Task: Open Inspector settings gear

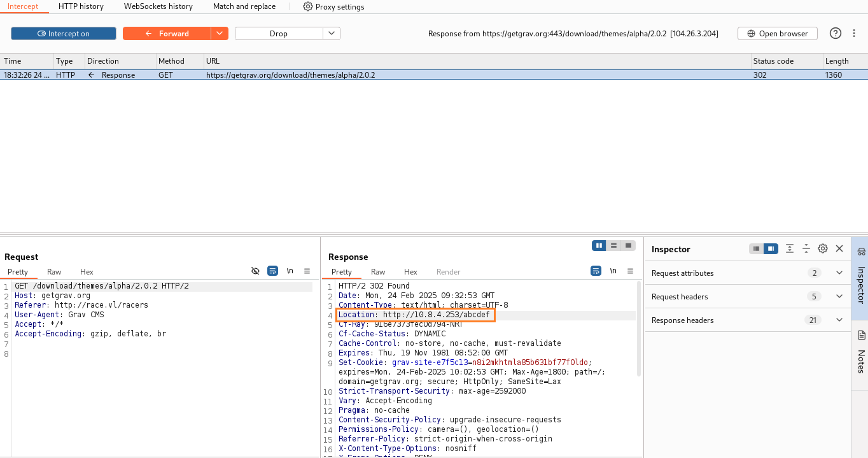Action: click(x=823, y=248)
